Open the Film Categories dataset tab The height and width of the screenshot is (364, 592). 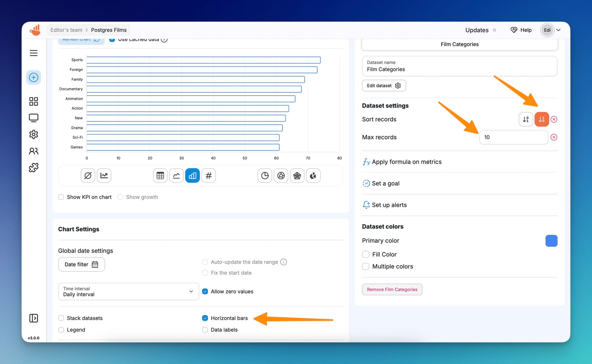tap(459, 44)
